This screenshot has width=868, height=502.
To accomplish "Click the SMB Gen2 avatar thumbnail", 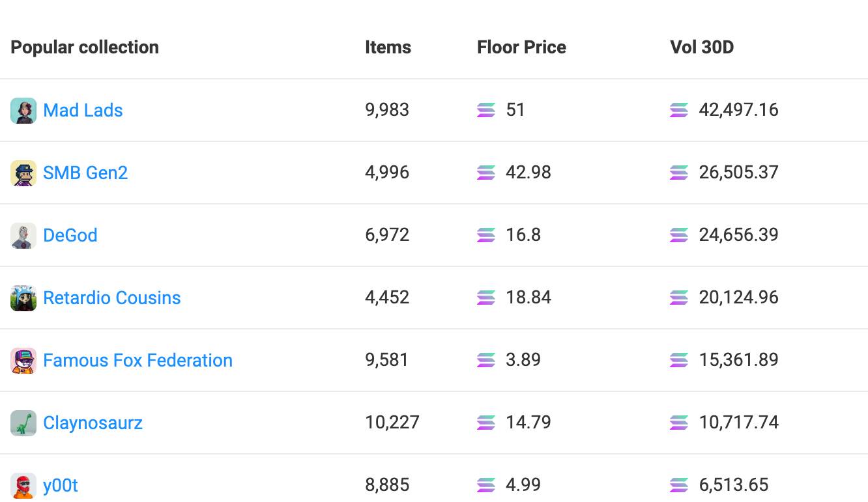I will 23,173.
